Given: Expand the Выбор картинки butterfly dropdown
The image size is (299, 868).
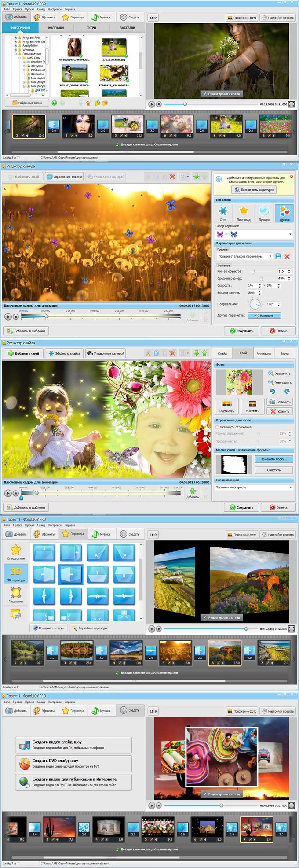Looking at the screenshot, I should click(x=254, y=234).
